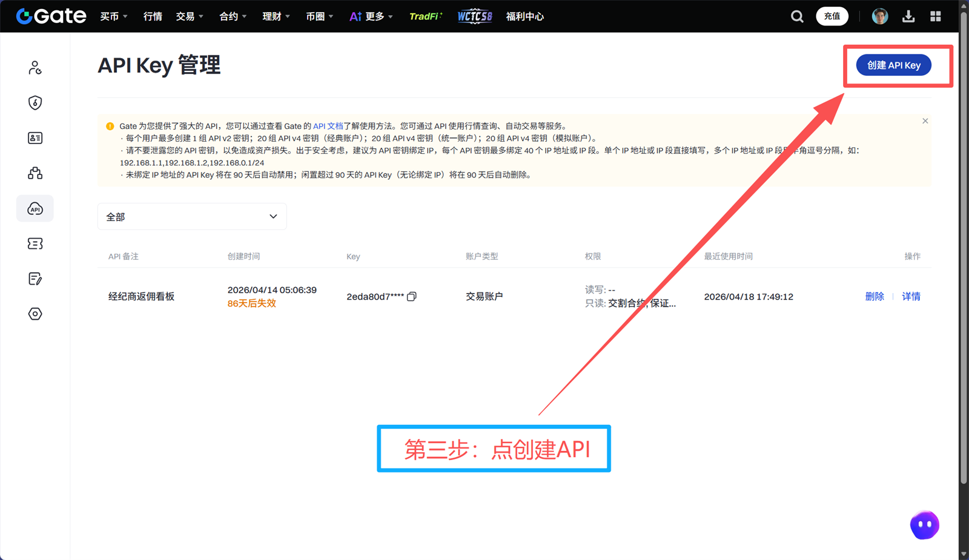969x560 pixels.
Task: Click the 创建 API Key button
Action: 893,65
